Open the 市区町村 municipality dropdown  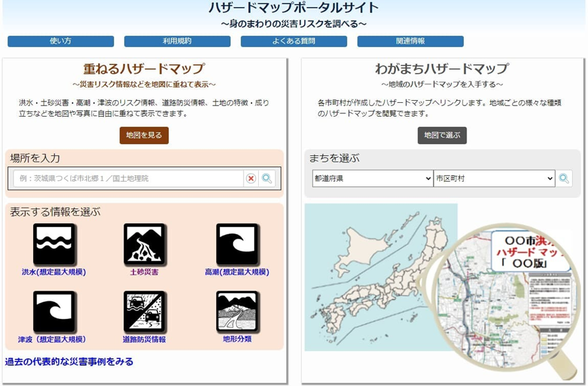(x=492, y=178)
